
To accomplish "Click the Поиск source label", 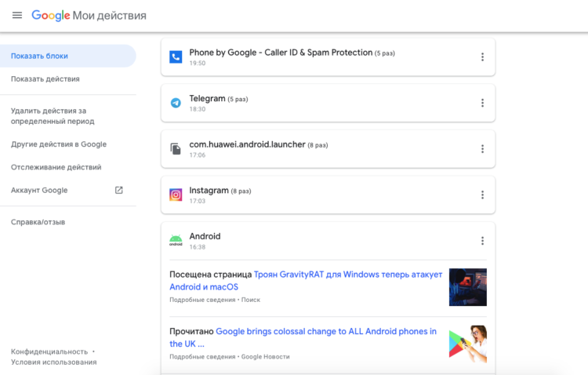I will (251, 300).
